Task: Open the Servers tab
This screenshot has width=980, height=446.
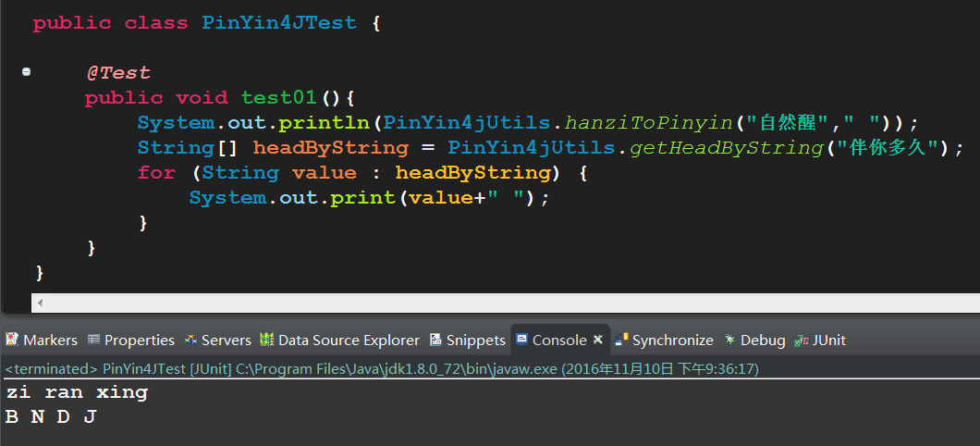Action: [x=217, y=341]
